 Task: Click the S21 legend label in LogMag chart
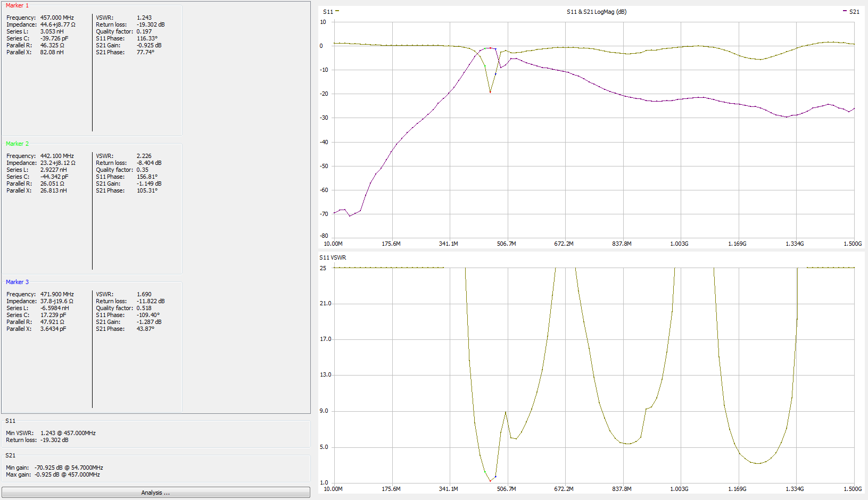coord(854,12)
